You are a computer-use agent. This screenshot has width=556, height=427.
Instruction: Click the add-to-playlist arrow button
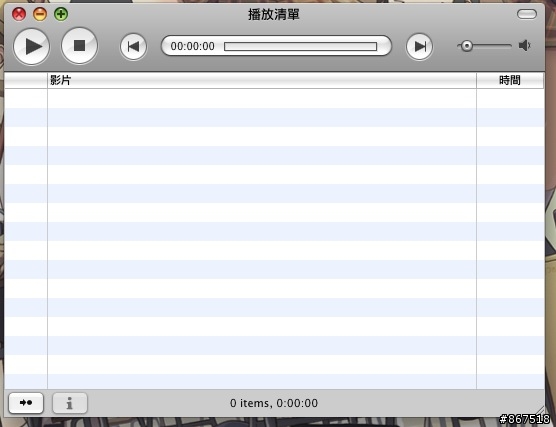[26, 403]
